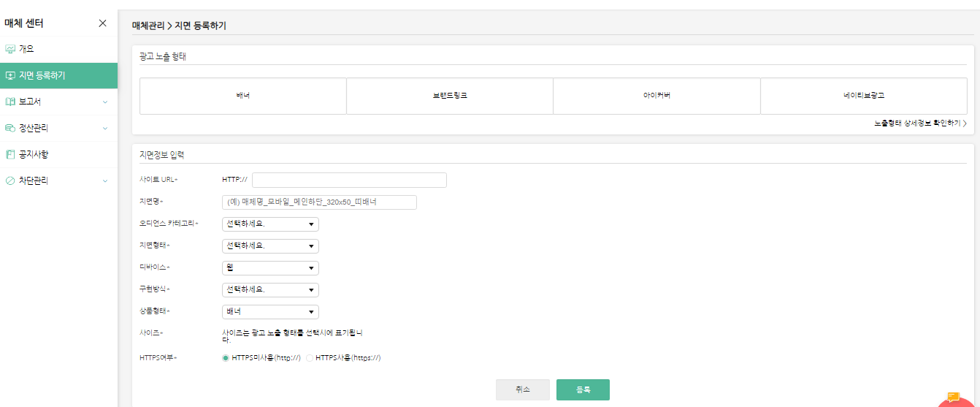
Task: Click the 정산관리 coins icon
Action: tap(10, 128)
